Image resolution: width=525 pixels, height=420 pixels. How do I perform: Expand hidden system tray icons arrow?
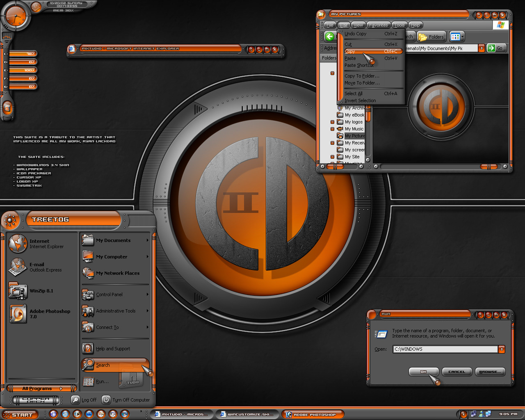[463, 414]
